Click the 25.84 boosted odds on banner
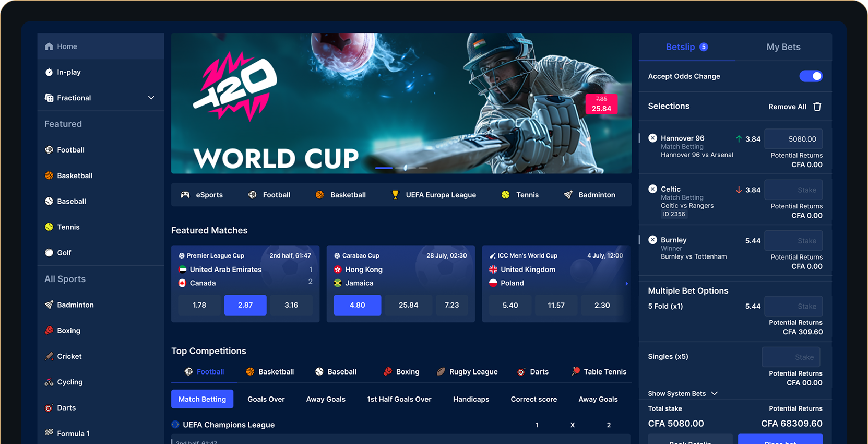The width and height of the screenshot is (868, 444). point(601,104)
